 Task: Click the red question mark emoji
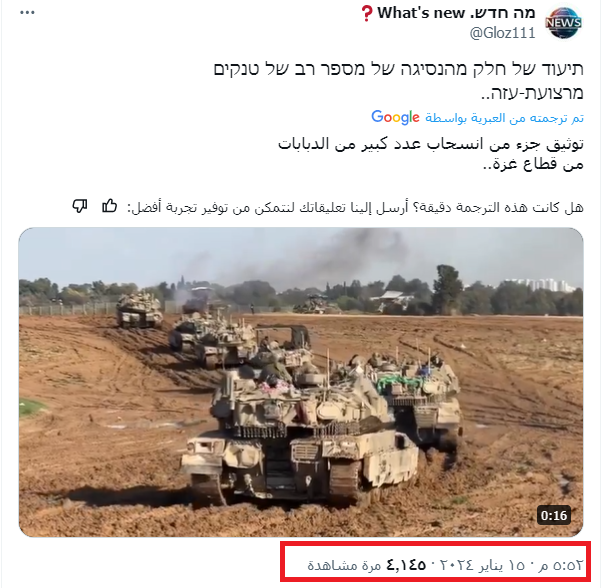[367, 13]
